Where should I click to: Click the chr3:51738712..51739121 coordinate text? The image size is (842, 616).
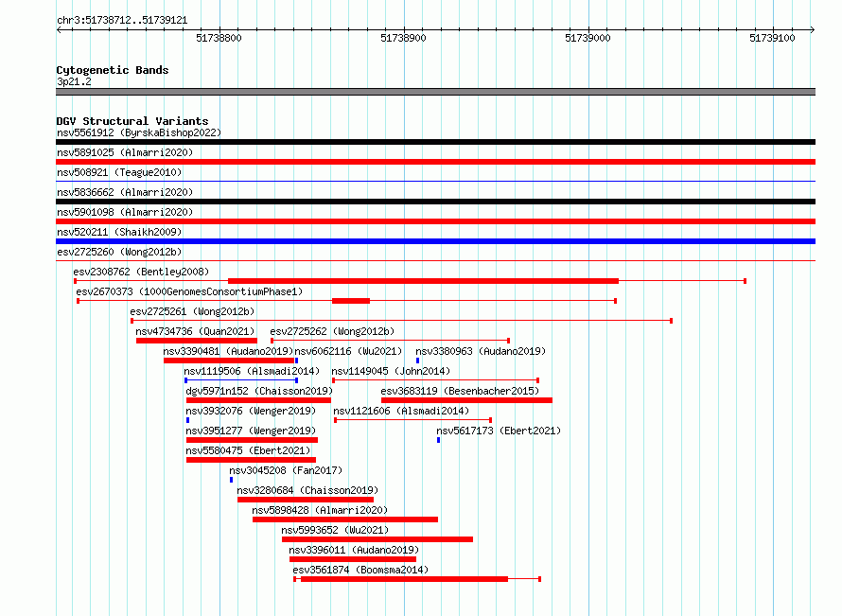[x=122, y=21]
